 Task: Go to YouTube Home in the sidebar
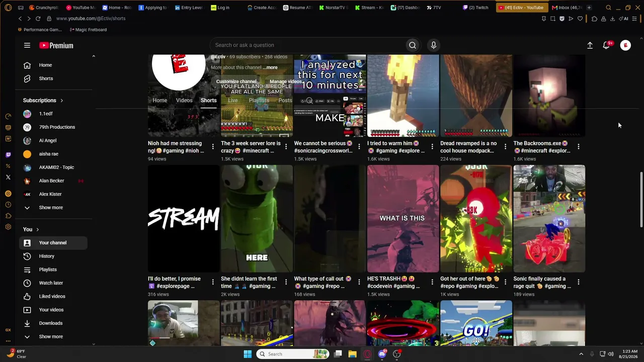53,65
